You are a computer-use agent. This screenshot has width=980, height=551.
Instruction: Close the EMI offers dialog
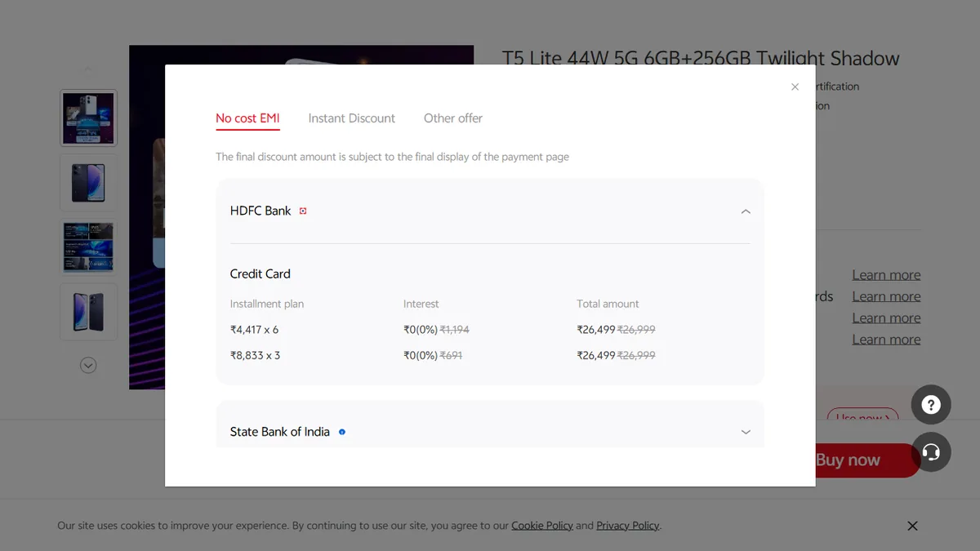tap(795, 87)
